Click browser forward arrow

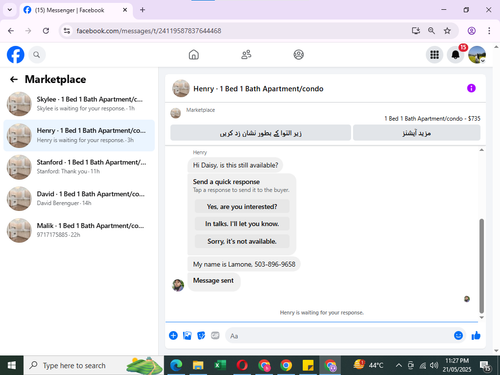[x=28, y=31]
